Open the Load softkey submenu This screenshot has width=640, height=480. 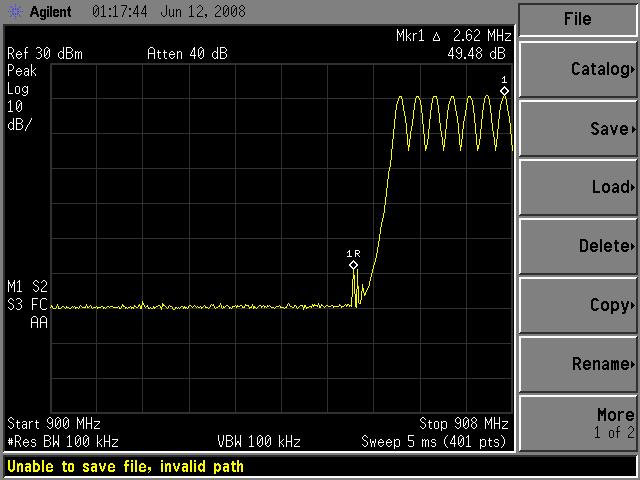[x=578, y=187]
